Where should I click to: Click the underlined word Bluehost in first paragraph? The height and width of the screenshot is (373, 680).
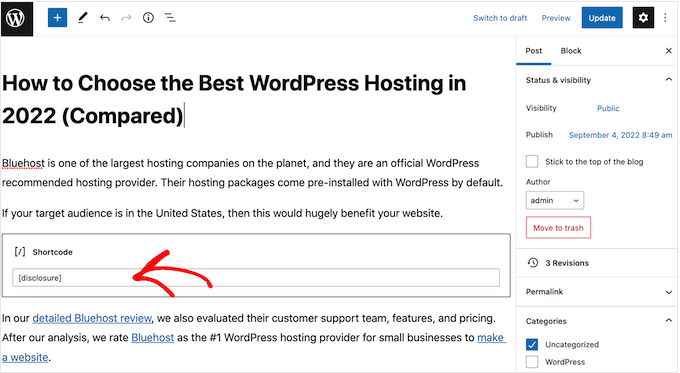coord(23,163)
